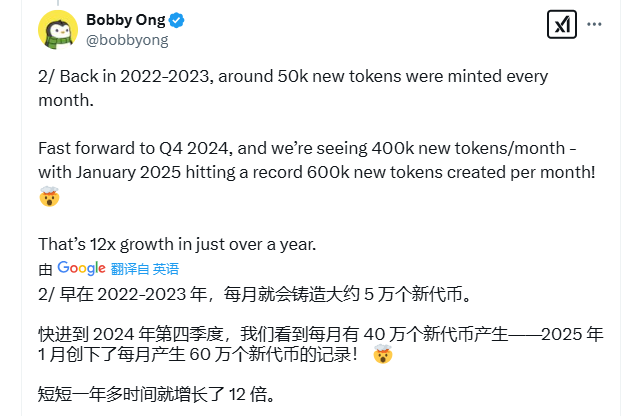Open Bobby Ong's profile avatar

pyautogui.click(x=58, y=28)
